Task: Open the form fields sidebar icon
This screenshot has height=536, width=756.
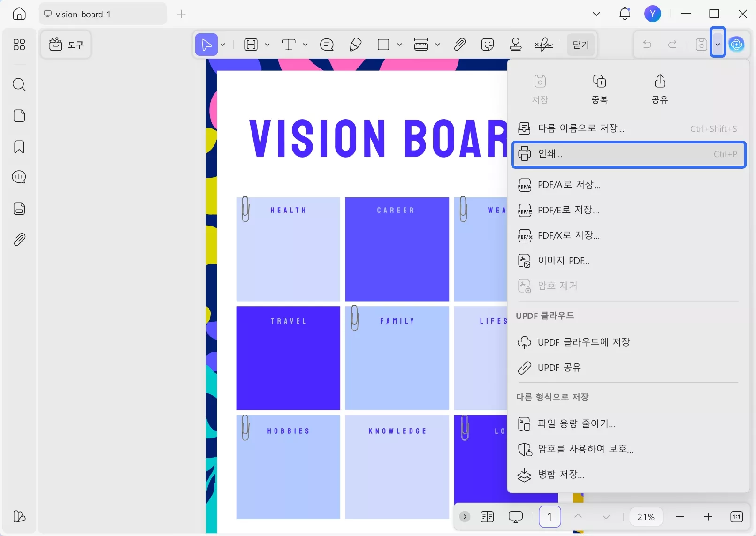Action: [x=19, y=209]
